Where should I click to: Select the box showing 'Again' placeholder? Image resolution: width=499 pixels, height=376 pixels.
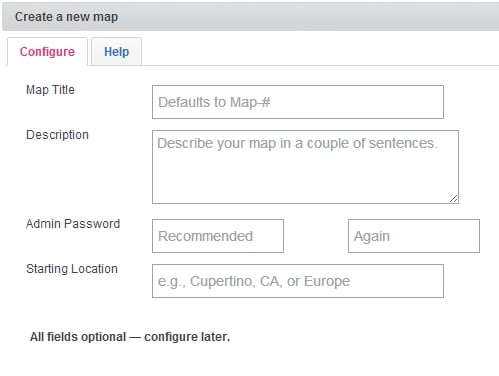click(x=414, y=236)
